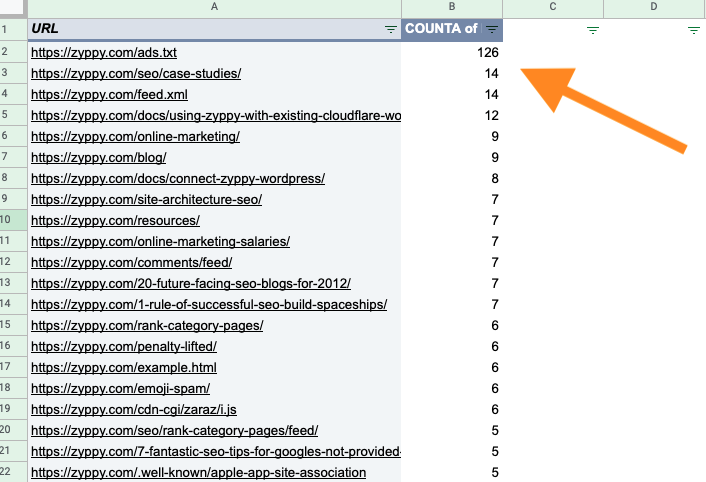This screenshot has width=706, height=482.
Task: Select column B header
Action: [452, 7]
